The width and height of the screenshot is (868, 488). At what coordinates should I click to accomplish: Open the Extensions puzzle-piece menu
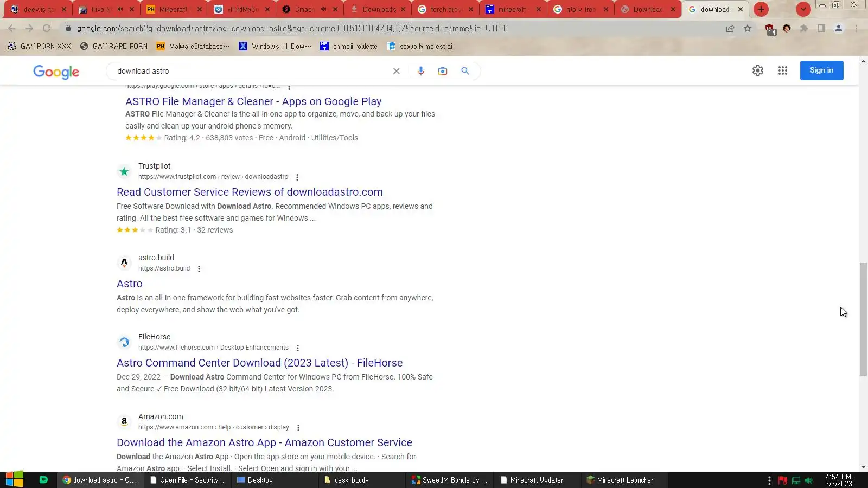coord(804,28)
